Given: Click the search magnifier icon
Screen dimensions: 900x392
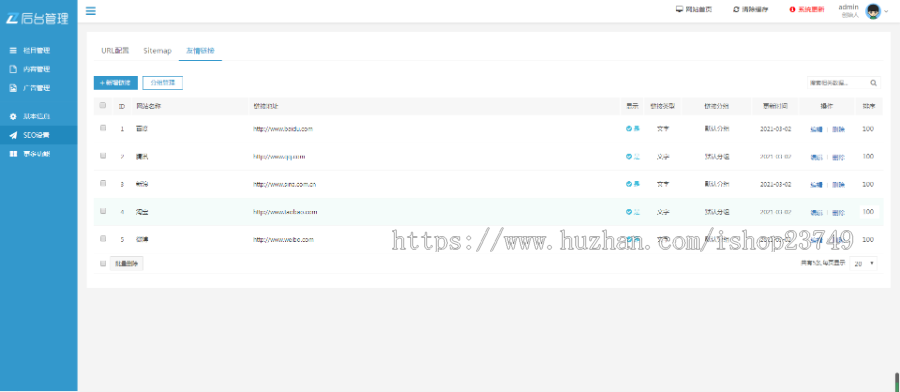Looking at the screenshot, I should pos(873,83).
